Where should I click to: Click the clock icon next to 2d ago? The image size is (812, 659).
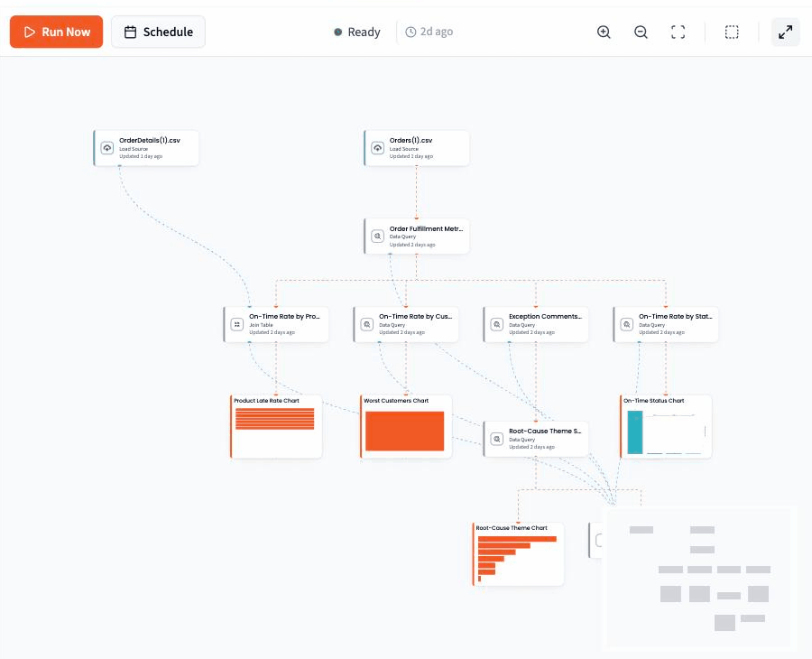pyautogui.click(x=411, y=32)
